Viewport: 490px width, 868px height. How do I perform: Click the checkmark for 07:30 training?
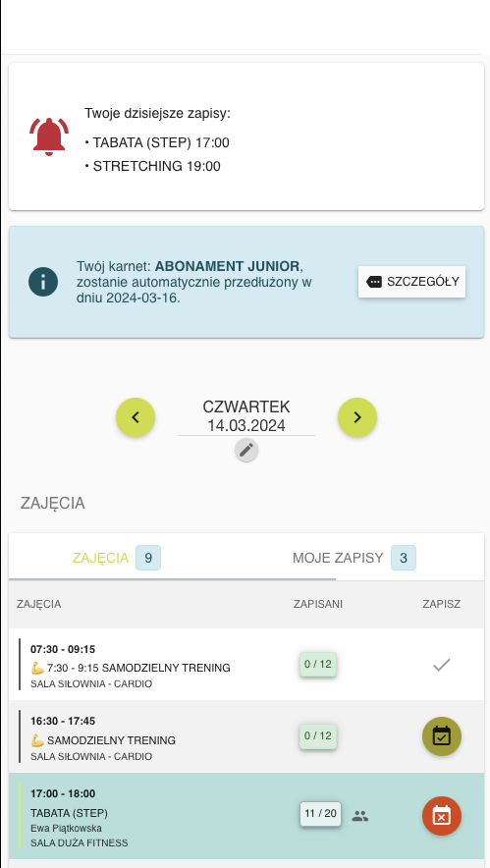click(x=441, y=665)
